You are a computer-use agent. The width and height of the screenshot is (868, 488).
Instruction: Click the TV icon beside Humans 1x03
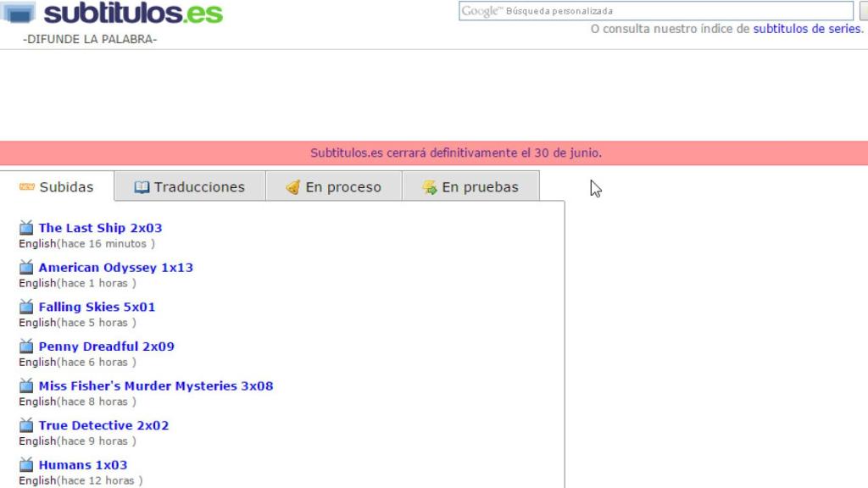[x=25, y=464]
